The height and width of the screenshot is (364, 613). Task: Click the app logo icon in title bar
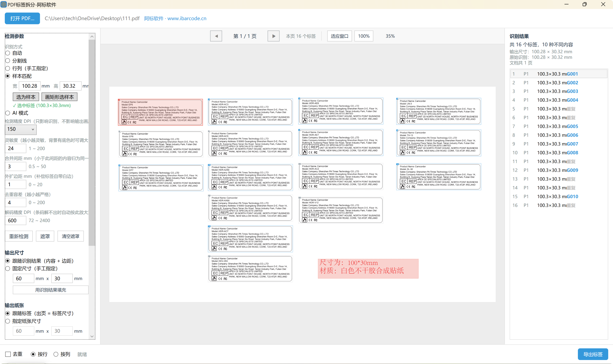pyautogui.click(x=4, y=4)
